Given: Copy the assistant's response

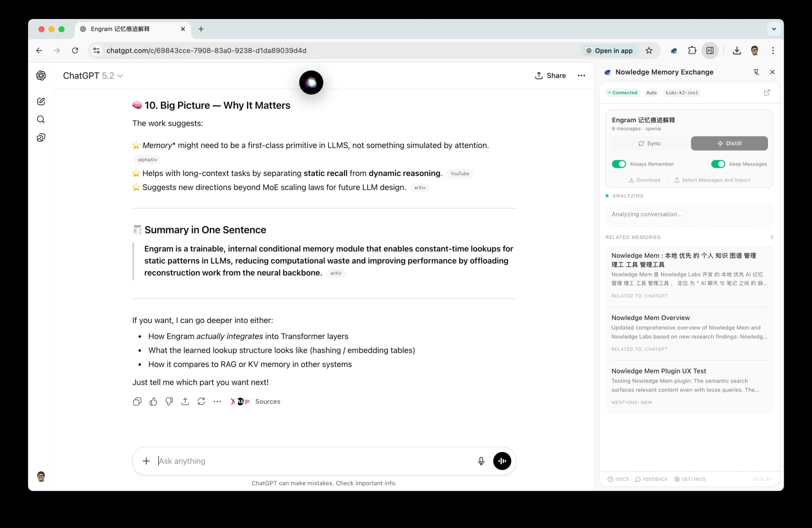Looking at the screenshot, I should click(x=137, y=402).
